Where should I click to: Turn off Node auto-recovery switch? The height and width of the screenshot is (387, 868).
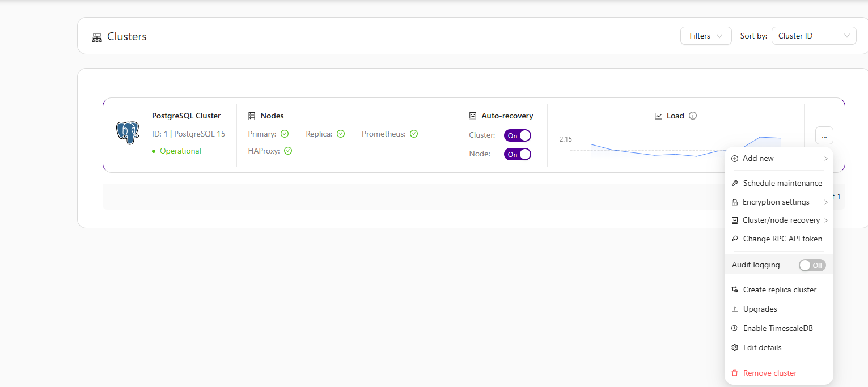point(517,154)
